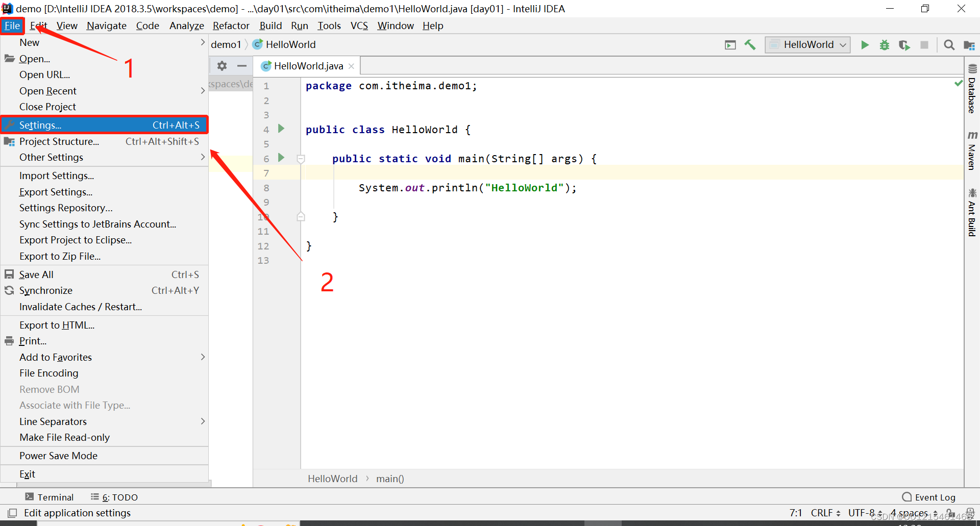
Task: Select Make File Read-only
Action: coord(105,437)
